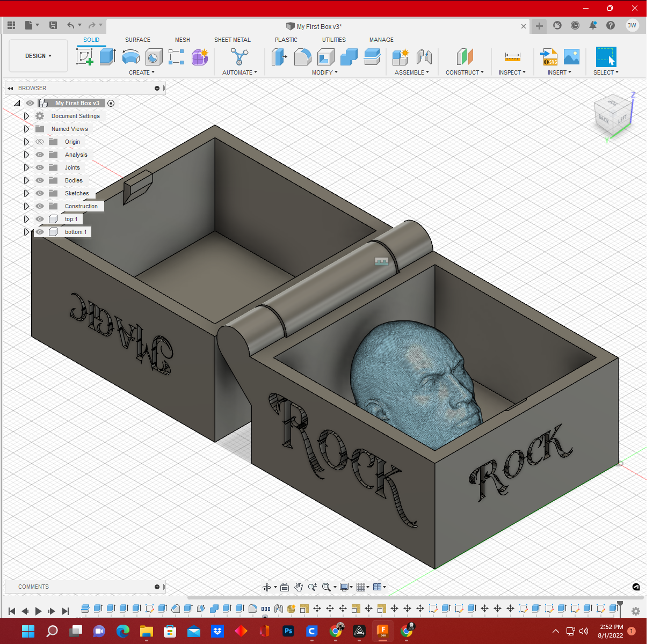
Task: Select the New Component icon
Action: (x=401, y=56)
